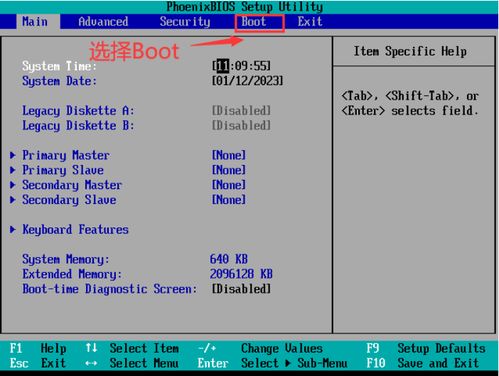Expand the Primary Slave submenu arrow

[x=13, y=170]
